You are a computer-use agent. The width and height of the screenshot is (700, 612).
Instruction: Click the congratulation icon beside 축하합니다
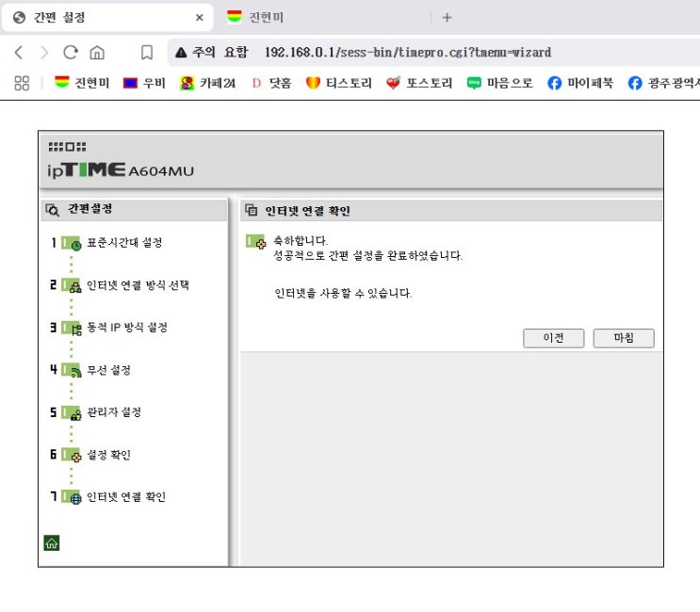[256, 242]
